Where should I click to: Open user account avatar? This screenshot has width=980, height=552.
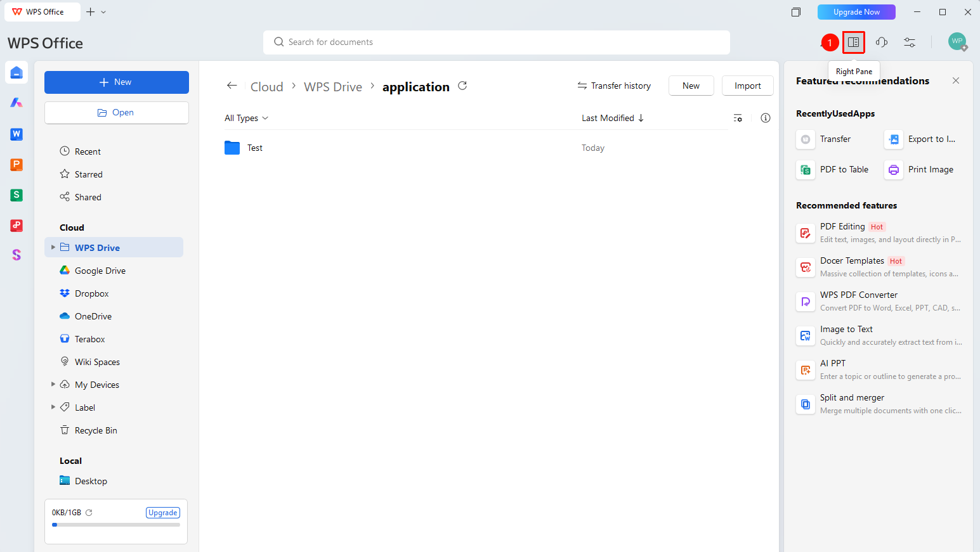[x=957, y=42]
